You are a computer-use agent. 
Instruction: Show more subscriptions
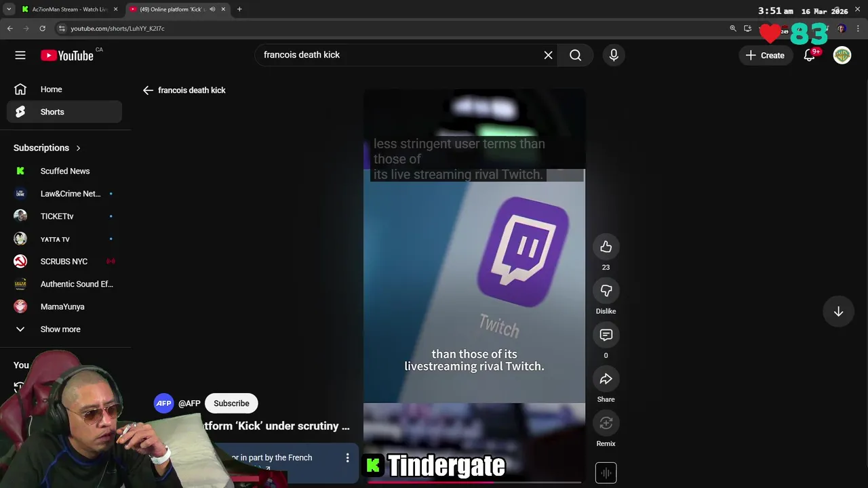pyautogui.click(x=64, y=329)
